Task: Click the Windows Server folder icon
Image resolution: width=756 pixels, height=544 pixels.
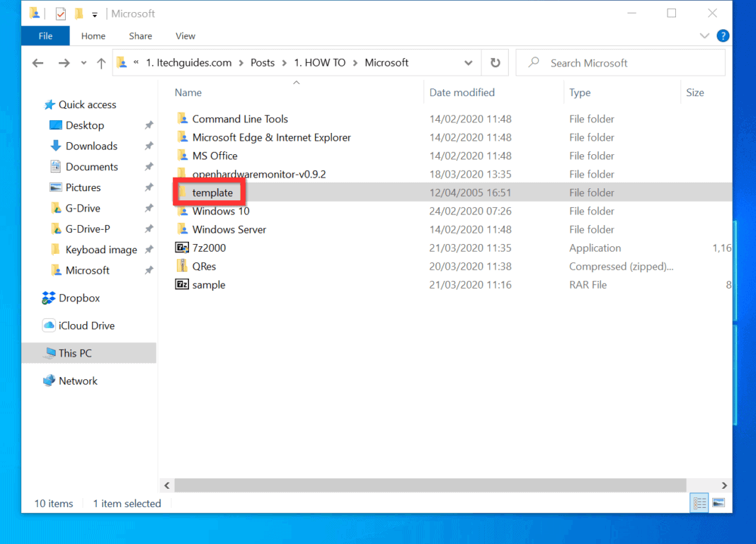Action: (182, 229)
